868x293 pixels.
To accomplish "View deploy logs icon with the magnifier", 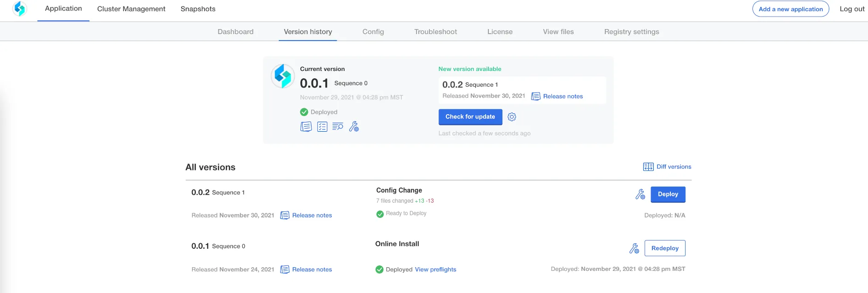I will click(338, 126).
